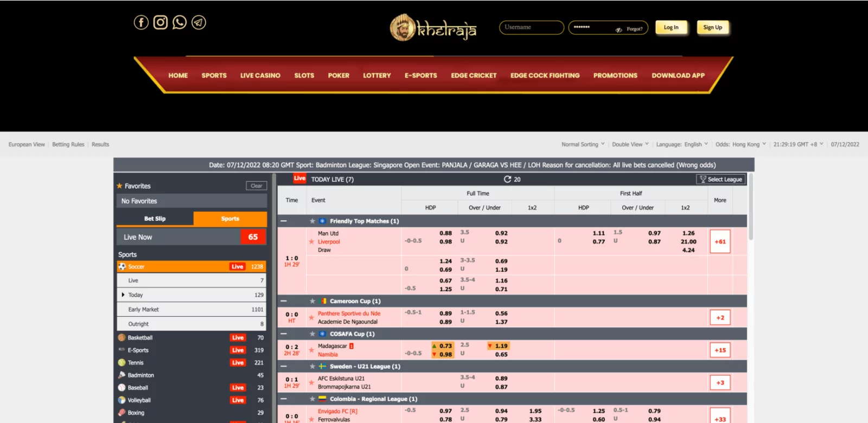Click the Volleyball icon in sidebar
Image resolution: width=868 pixels, height=423 pixels.
click(122, 400)
